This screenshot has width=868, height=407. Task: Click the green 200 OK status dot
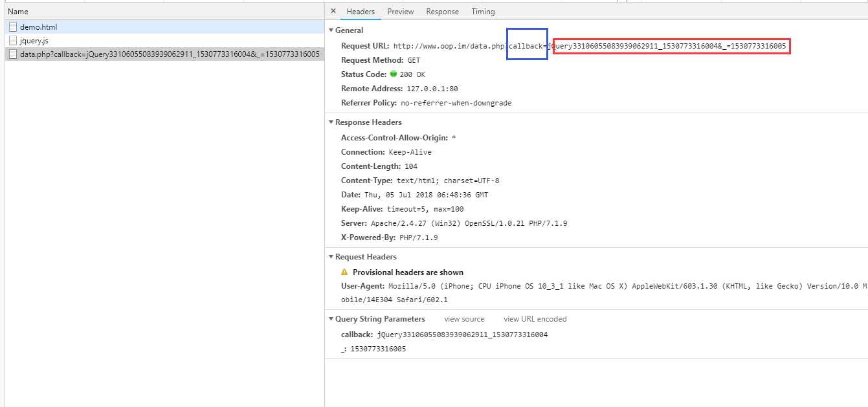pyautogui.click(x=394, y=74)
